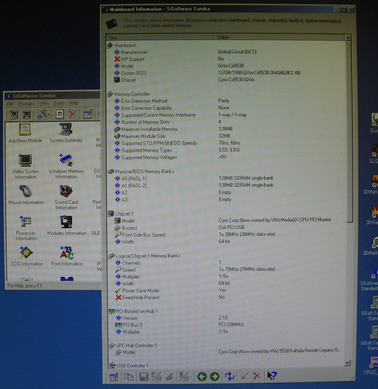Select the A1 (RASL-2) memory bank row

[x=227, y=185]
